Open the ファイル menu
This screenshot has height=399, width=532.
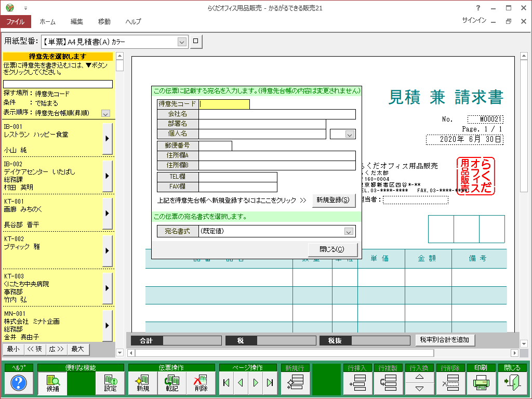[16, 22]
